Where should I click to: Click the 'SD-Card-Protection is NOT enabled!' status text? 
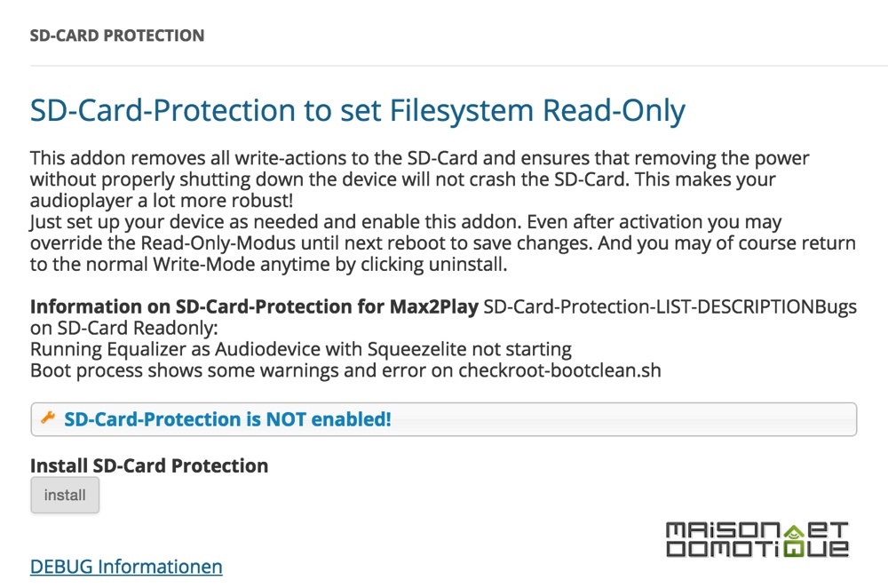pos(227,419)
